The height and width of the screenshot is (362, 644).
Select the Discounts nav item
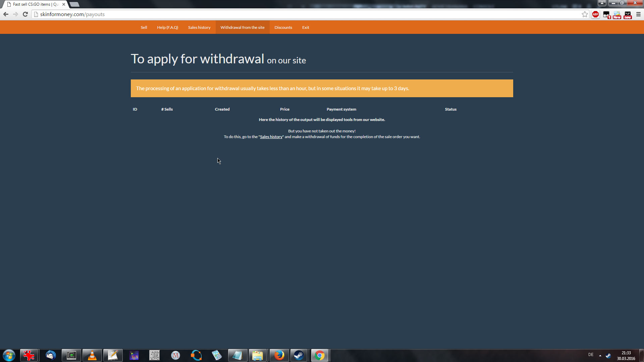click(x=283, y=27)
